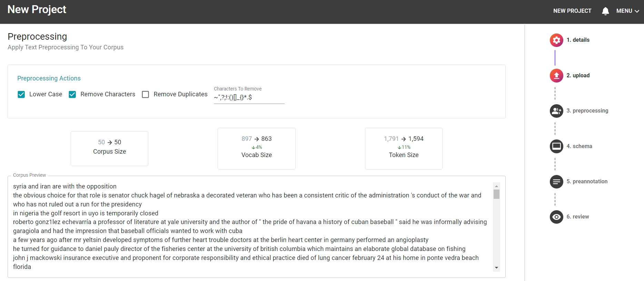Open notifications bell icon
Image resolution: width=644 pixels, height=281 pixels.
pos(605,11)
